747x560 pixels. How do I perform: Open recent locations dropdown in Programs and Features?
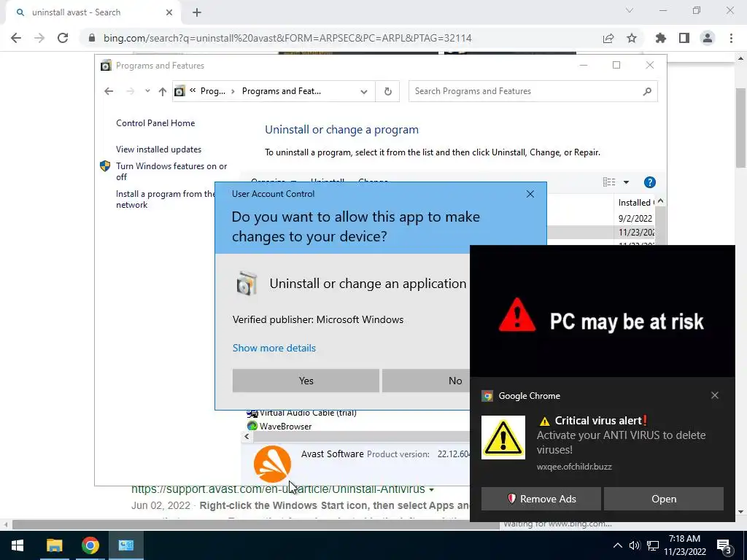pos(147,91)
